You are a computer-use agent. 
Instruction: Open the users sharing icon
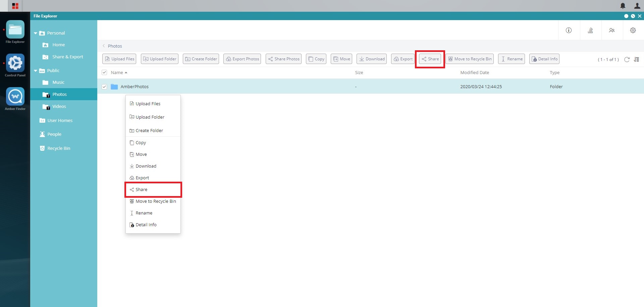coord(612,30)
